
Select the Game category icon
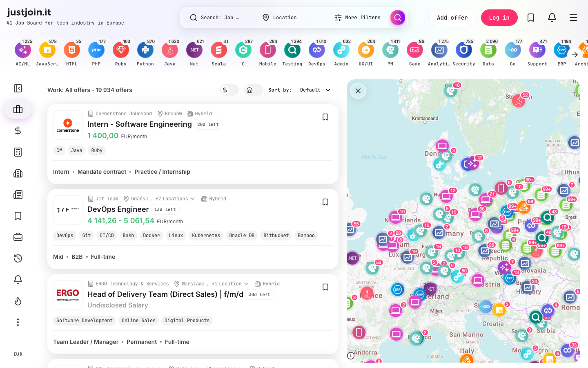(x=415, y=50)
